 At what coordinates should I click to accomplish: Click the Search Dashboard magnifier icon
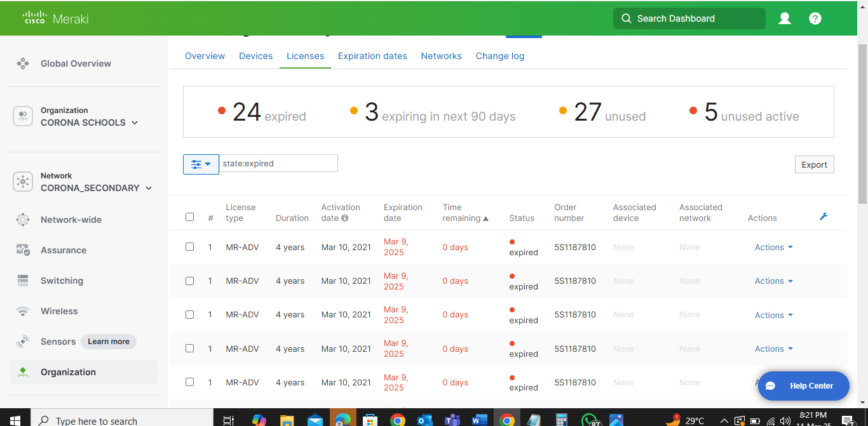pyautogui.click(x=626, y=18)
